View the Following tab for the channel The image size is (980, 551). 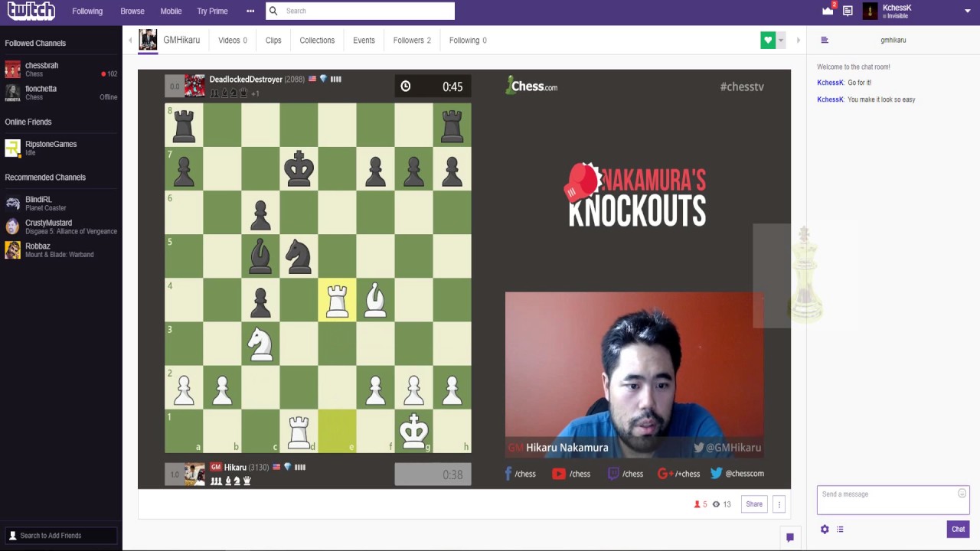point(468,40)
